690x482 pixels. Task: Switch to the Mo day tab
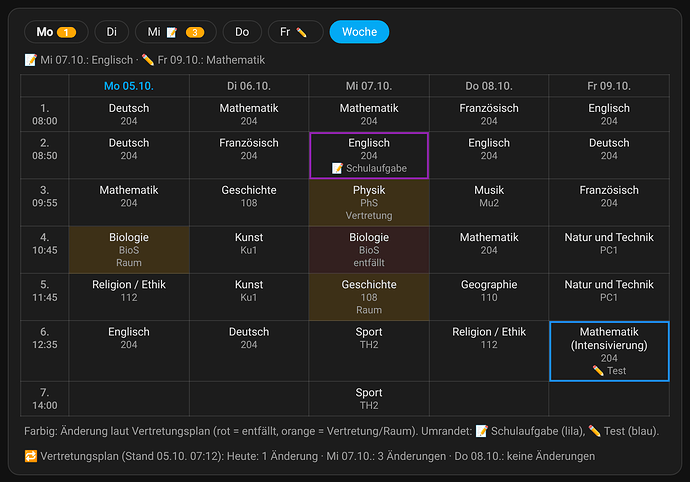56,32
